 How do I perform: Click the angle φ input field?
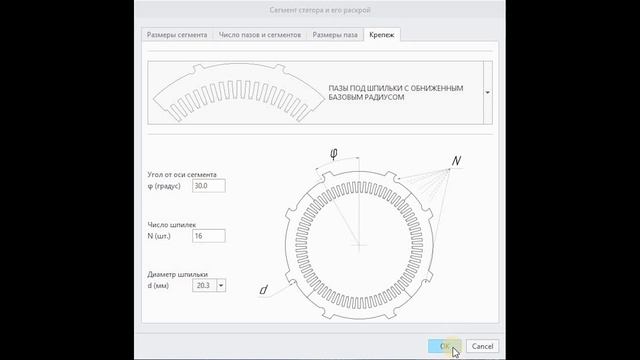209,186
